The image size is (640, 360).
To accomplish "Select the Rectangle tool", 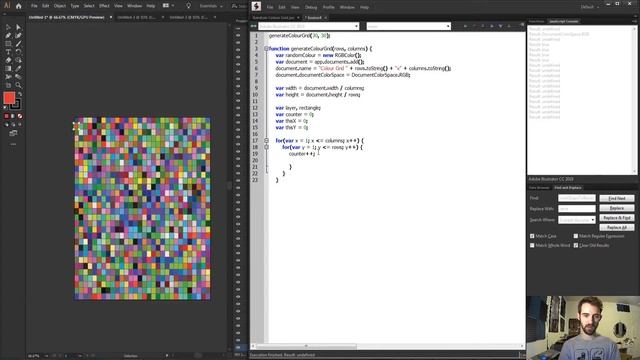I will (8, 44).
